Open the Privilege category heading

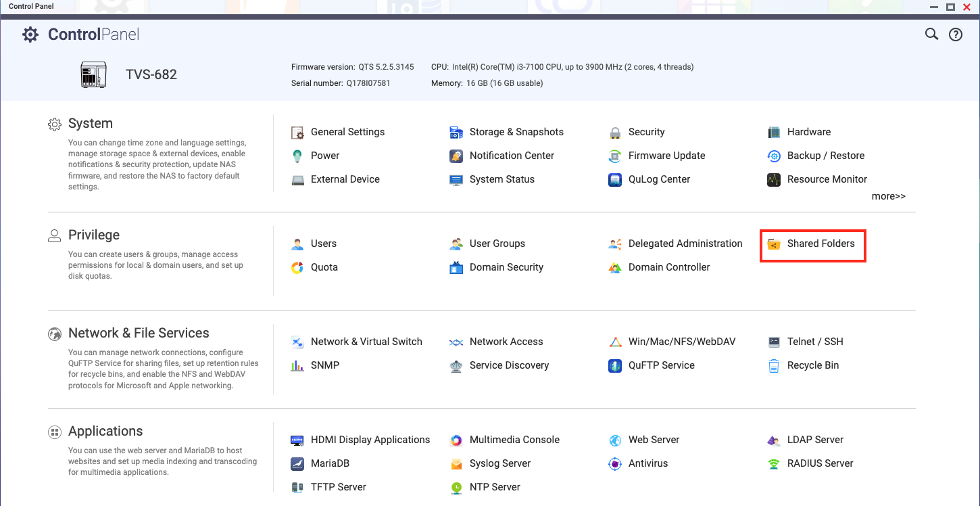pyautogui.click(x=94, y=235)
